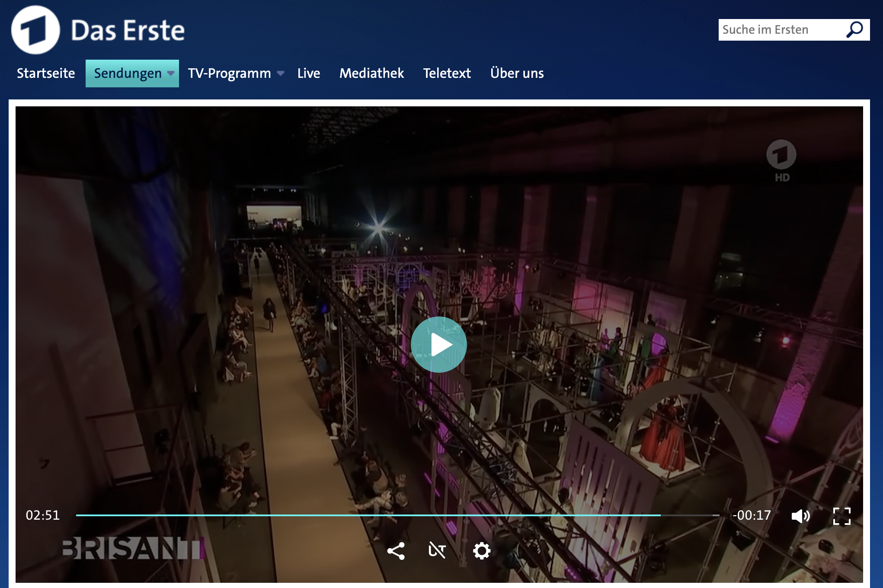Viewport: 883px width, 588px height.
Task: Play the Brisant video
Action: [x=438, y=345]
